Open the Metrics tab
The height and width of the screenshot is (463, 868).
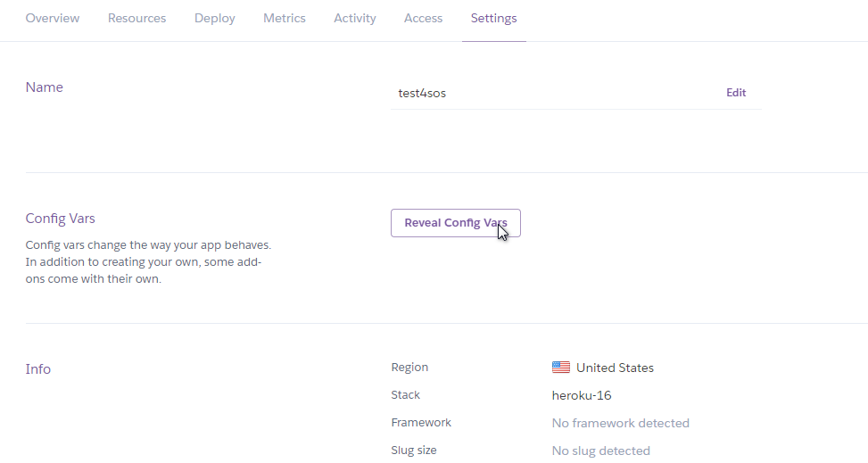[285, 18]
